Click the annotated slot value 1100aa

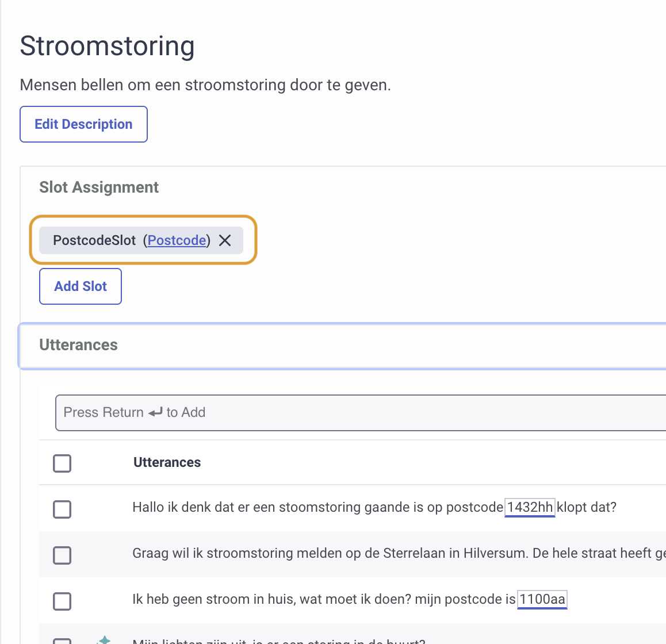pyautogui.click(x=542, y=599)
